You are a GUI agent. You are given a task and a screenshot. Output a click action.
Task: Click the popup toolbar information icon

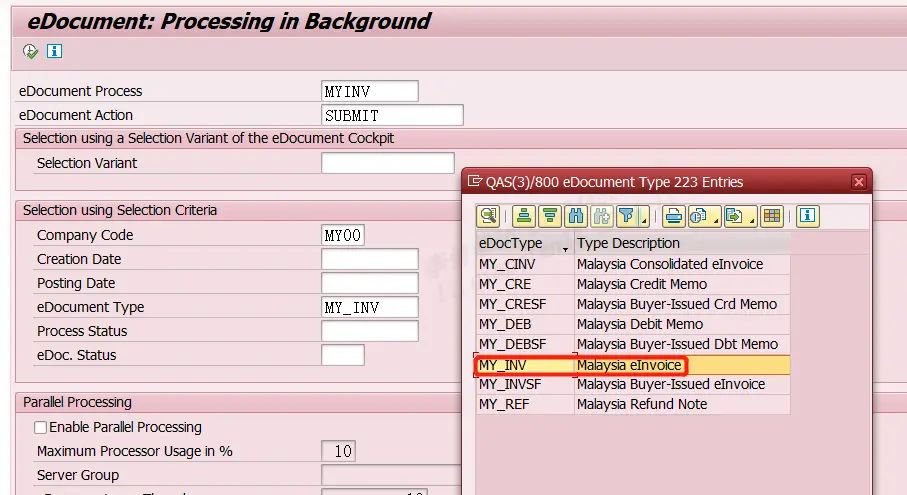[808, 215]
